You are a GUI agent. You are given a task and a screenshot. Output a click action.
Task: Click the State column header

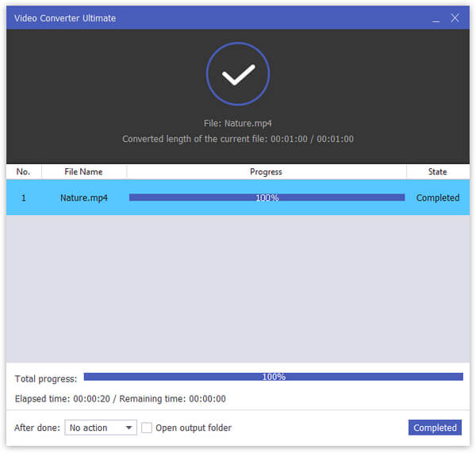tap(437, 171)
